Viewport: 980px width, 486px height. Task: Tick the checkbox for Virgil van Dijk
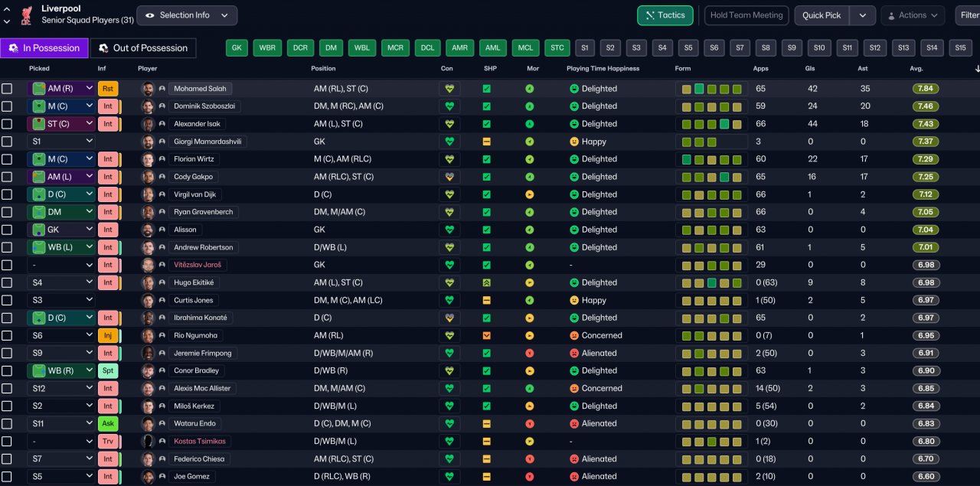[7, 194]
